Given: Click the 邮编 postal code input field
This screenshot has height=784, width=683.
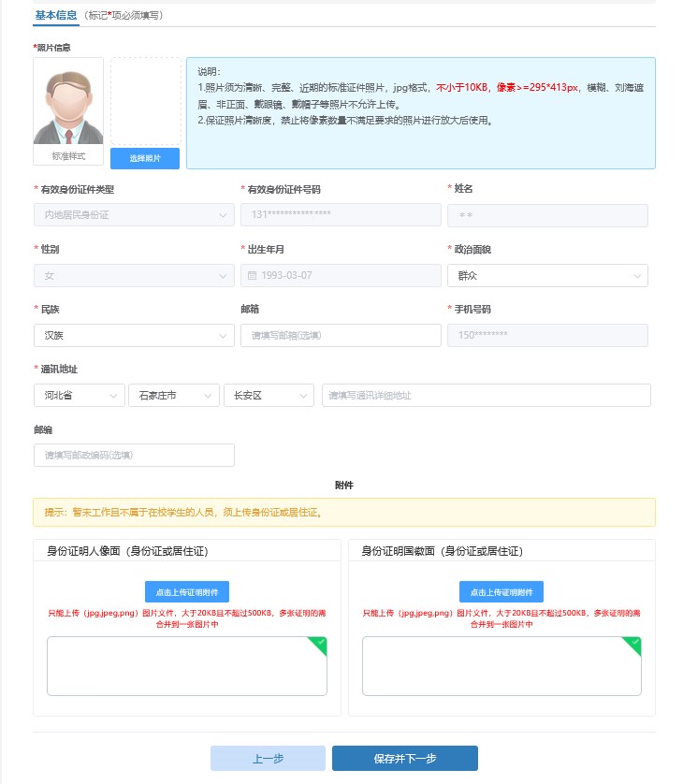Looking at the screenshot, I should 134,456.
